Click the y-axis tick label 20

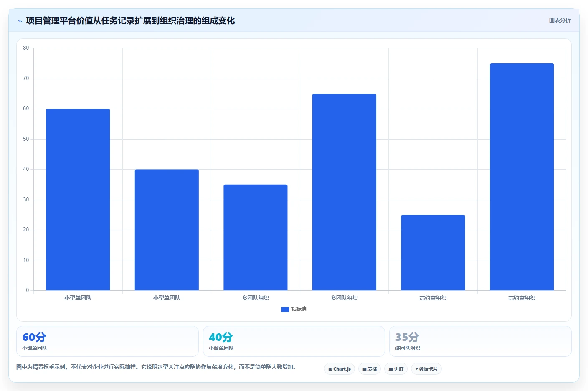pos(26,230)
